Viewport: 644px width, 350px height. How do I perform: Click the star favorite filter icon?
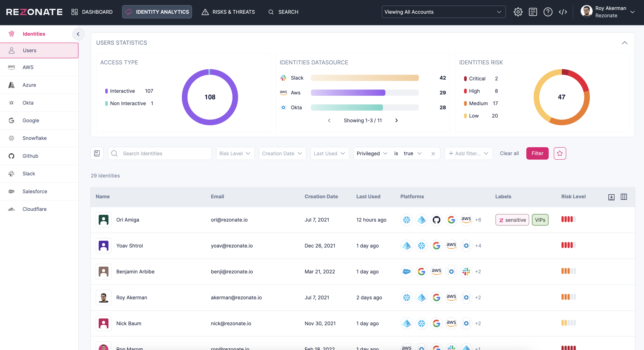point(559,153)
